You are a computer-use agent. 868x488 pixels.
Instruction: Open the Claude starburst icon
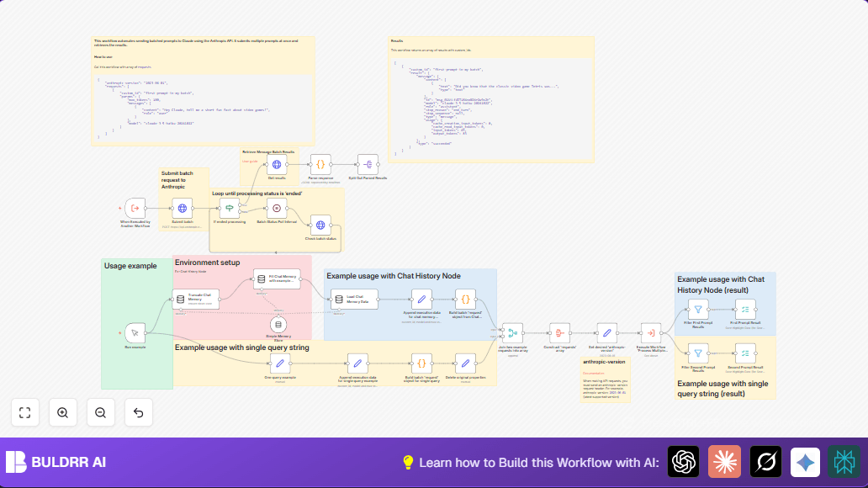[724, 461]
